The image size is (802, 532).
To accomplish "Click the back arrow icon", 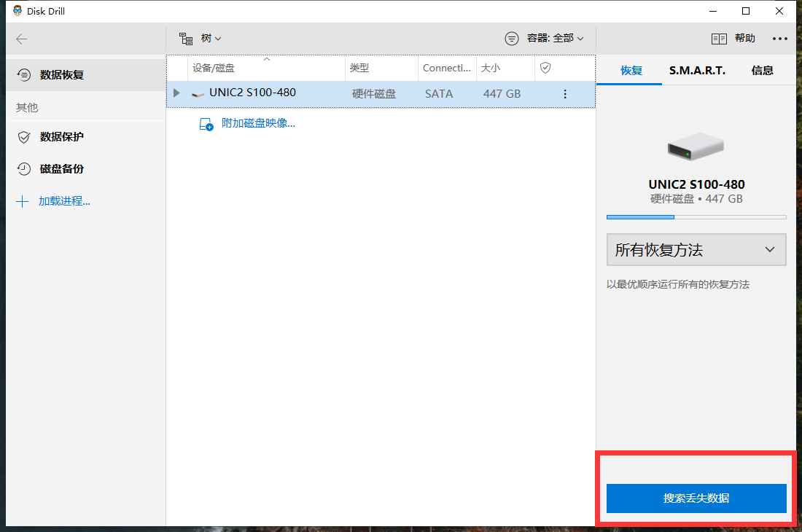I will tap(21, 39).
